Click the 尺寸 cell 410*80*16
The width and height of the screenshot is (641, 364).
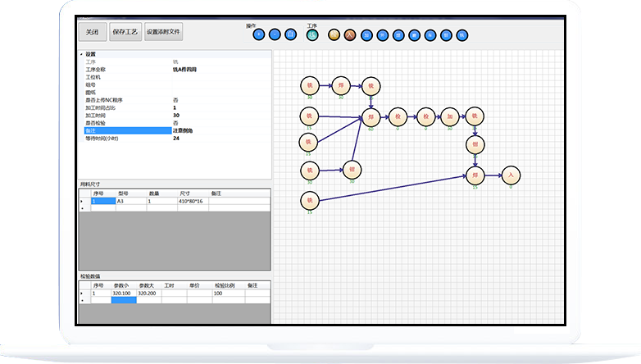pyautogui.click(x=193, y=201)
